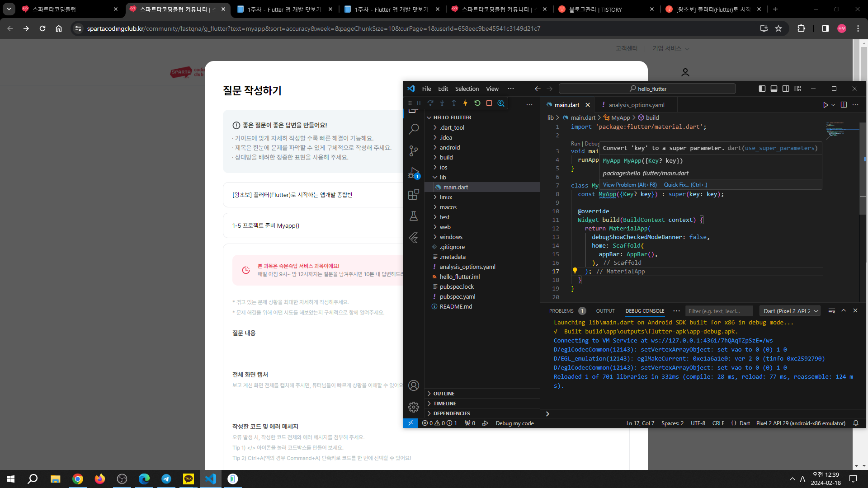The width and height of the screenshot is (868, 488).
Task: Click the lightbulb code action on line 17
Action: coord(575,271)
